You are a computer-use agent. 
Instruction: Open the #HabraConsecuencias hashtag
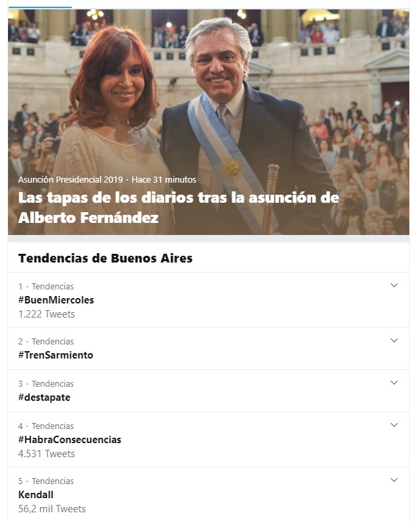point(70,440)
